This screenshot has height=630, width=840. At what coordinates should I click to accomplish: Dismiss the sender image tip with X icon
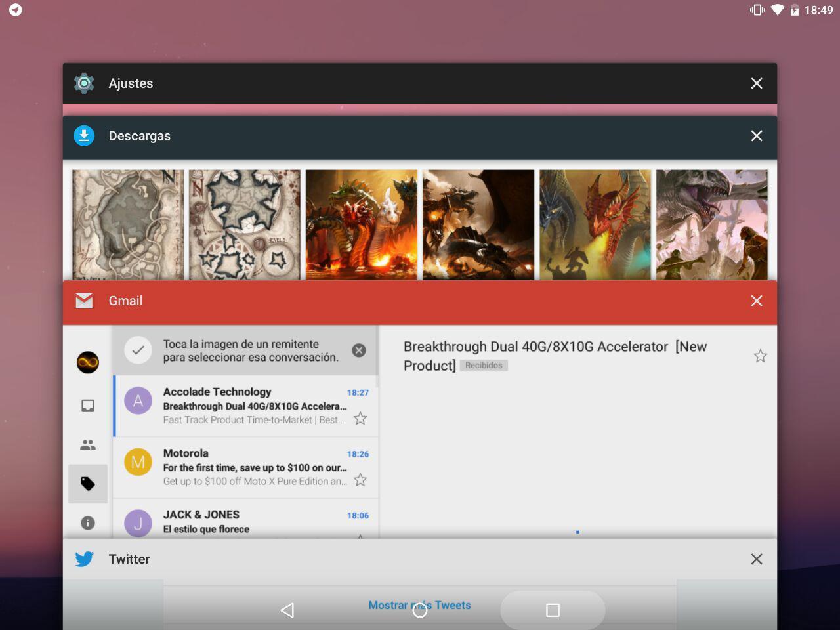point(359,350)
